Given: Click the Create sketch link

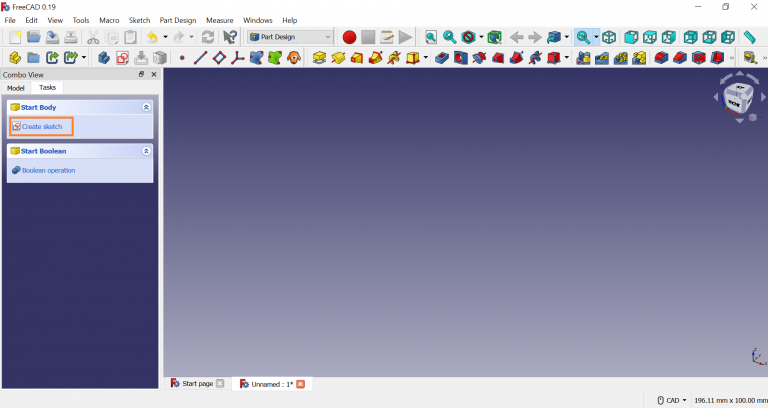Looking at the screenshot, I should (x=42, y=127).
